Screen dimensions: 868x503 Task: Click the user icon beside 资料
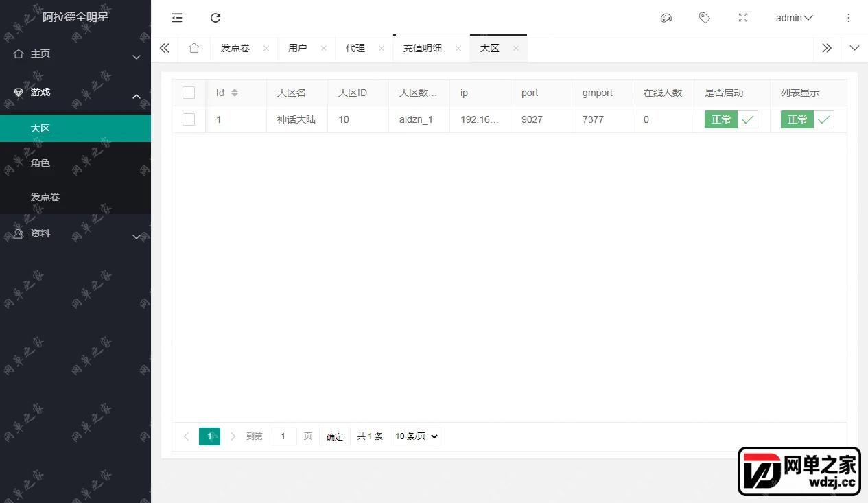tap(19, 234)
